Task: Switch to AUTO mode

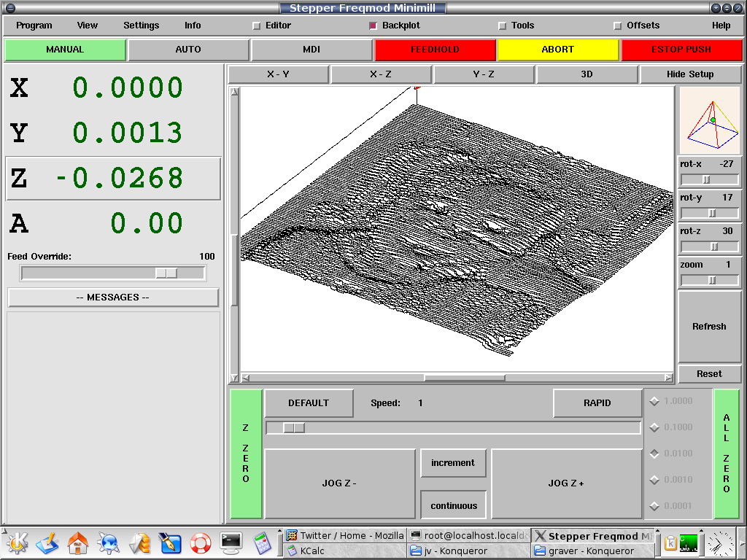Action: [188, 50]
